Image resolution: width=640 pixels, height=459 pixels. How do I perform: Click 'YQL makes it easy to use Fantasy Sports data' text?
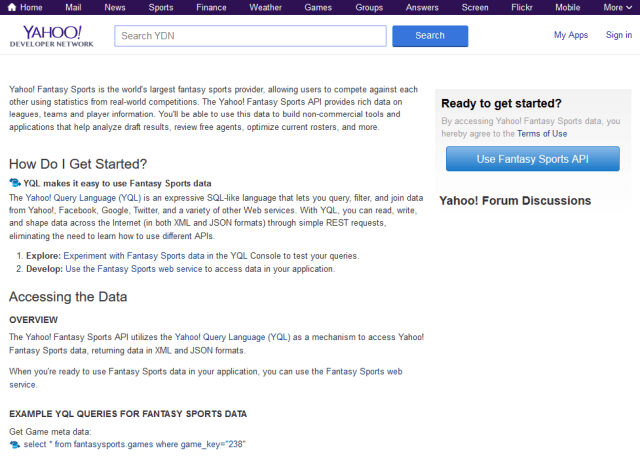pos(117,183)
